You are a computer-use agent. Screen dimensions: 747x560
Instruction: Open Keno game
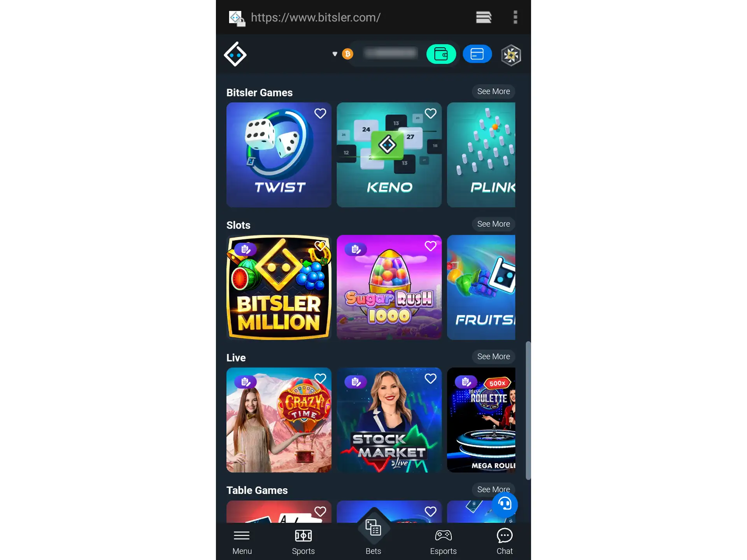(389, 154)
